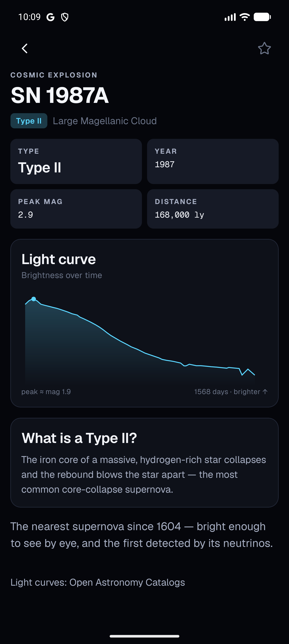Select the TYPE stat card
The width and height of the screenshot is (289, 644).
tap(76, 161)
